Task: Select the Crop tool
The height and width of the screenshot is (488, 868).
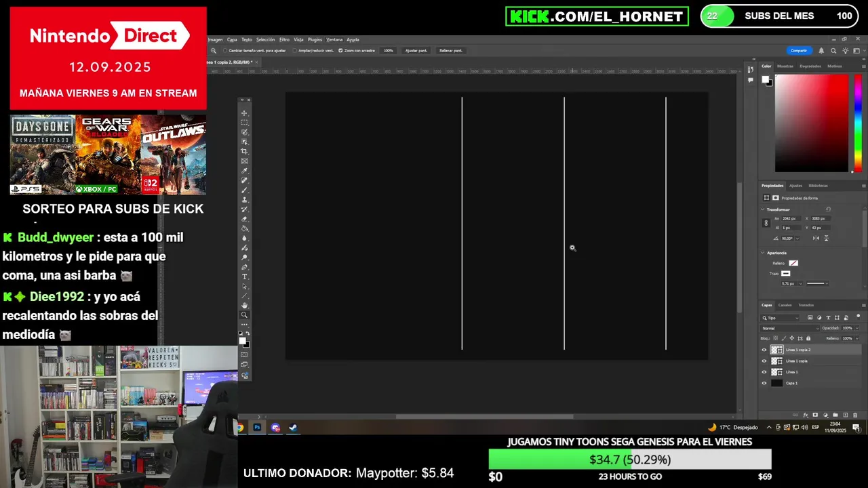Action: point(244,152)
